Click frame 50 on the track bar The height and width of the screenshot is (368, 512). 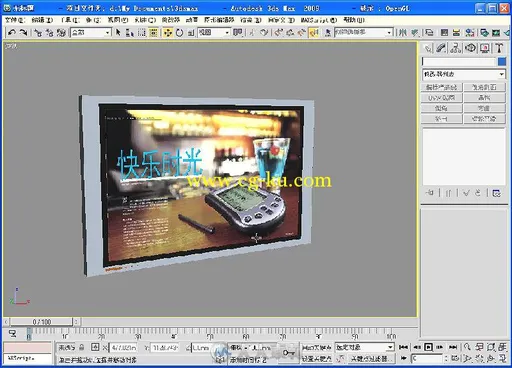(x=209, y=334)
